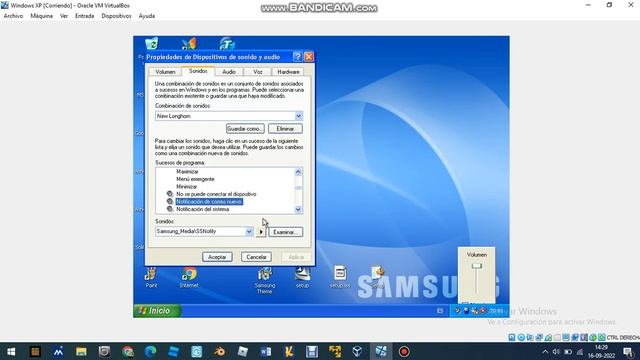Select 'Notificación del sistema' event

coord(202,209)
